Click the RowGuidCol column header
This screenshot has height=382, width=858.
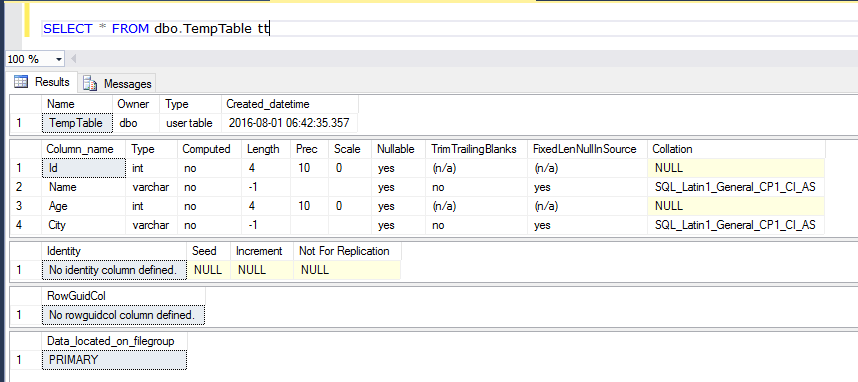click(124, 296)
